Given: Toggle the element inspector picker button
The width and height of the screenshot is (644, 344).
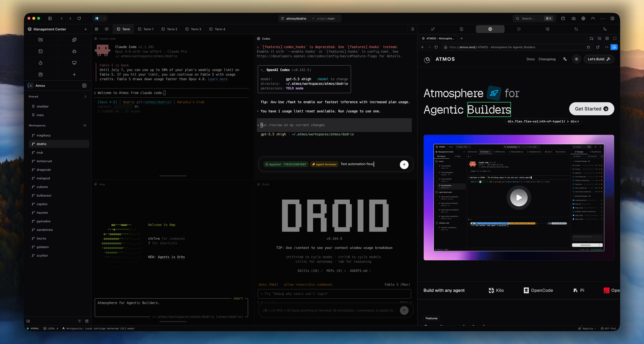Looking at the screenshot, I should [x=614, y=47].
